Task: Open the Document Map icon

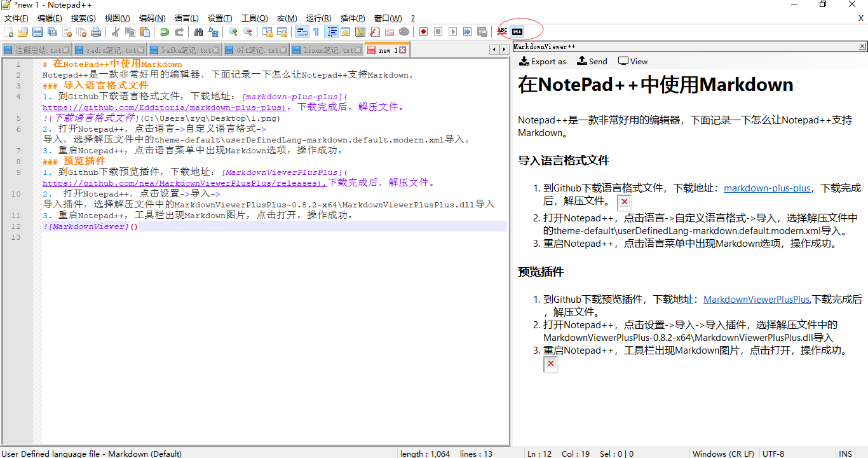Action: tap(360, 31)
